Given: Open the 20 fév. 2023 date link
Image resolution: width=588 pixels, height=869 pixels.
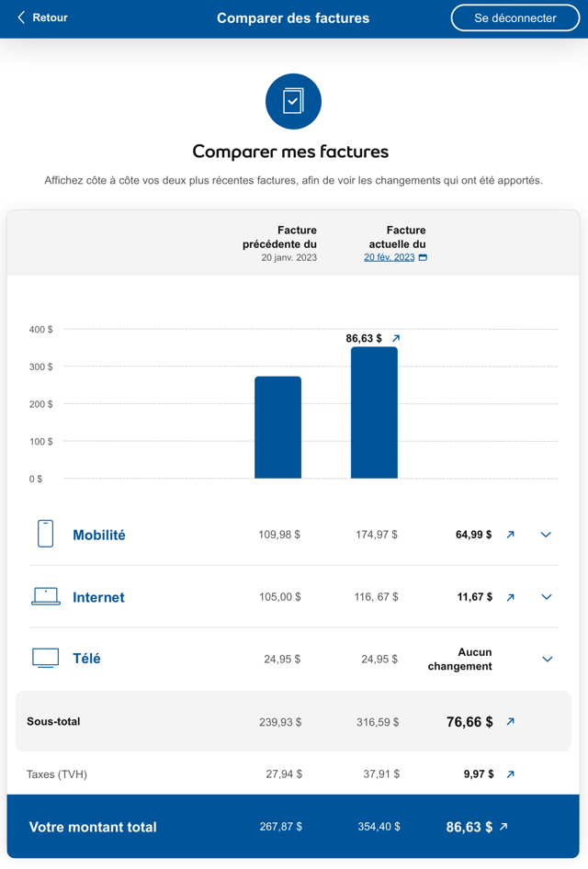Looking at the screenshot, I should [x=389, y=257].
